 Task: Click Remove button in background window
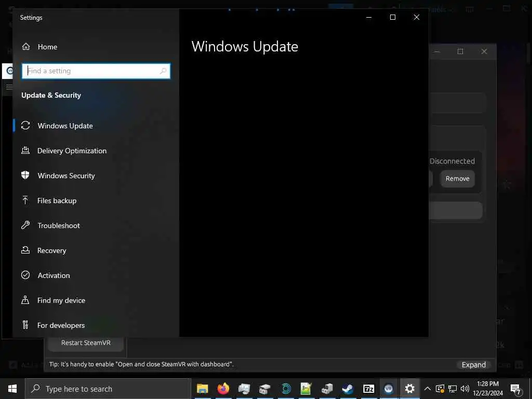(x=457, y=179)
